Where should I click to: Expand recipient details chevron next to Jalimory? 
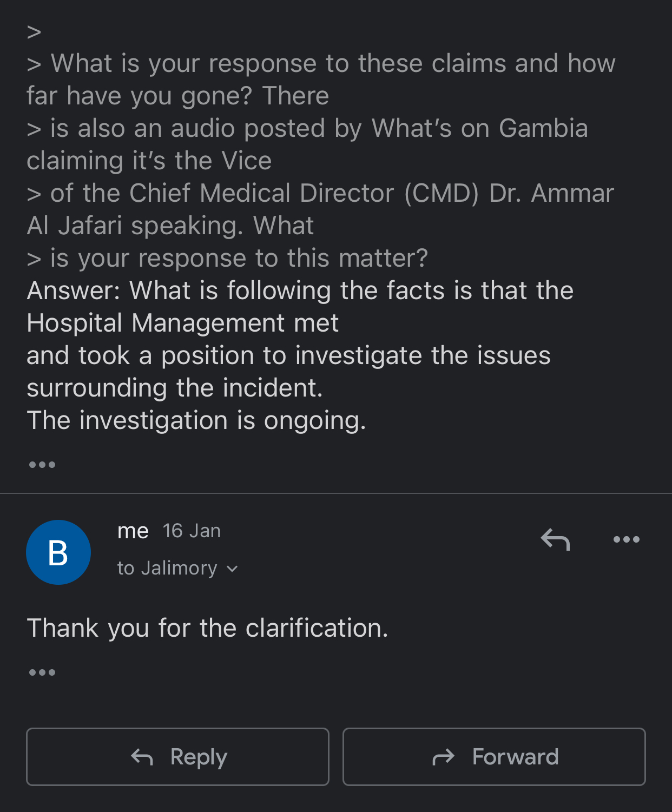click(232, 569)
